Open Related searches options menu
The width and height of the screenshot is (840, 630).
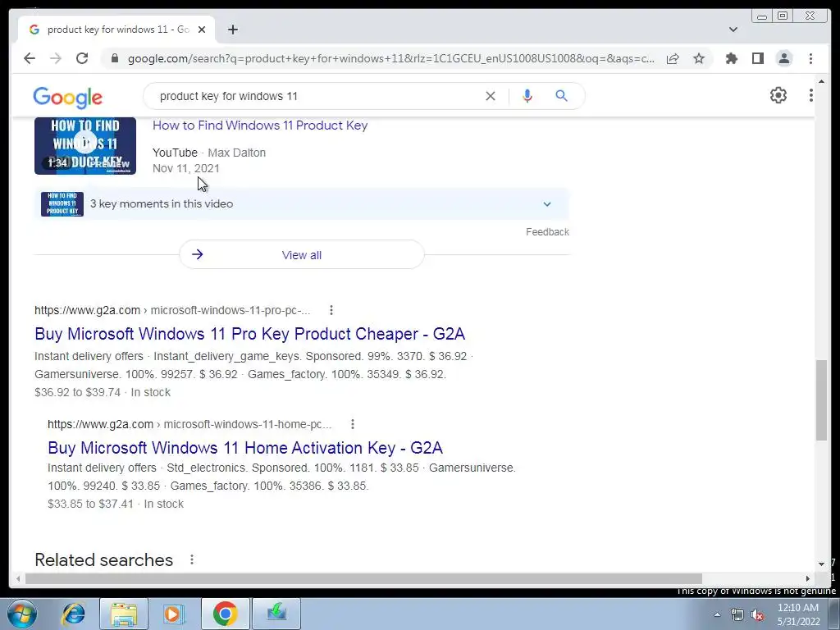[192, 559]
